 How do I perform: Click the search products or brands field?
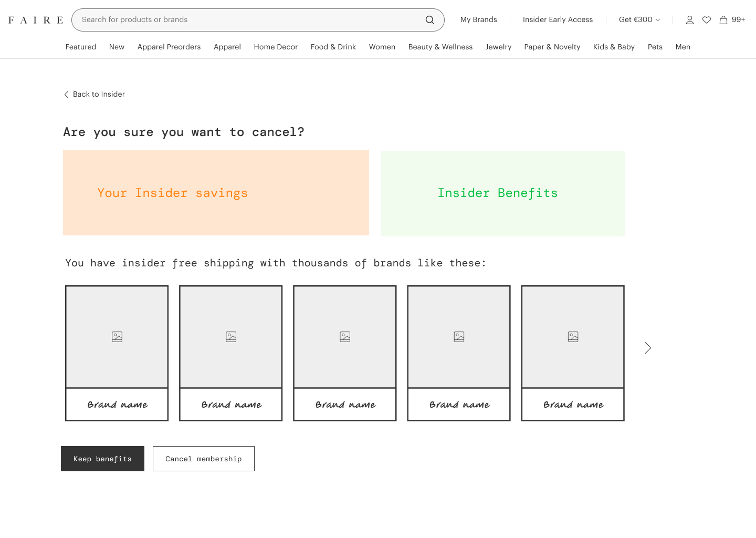(x=258, y=20)
